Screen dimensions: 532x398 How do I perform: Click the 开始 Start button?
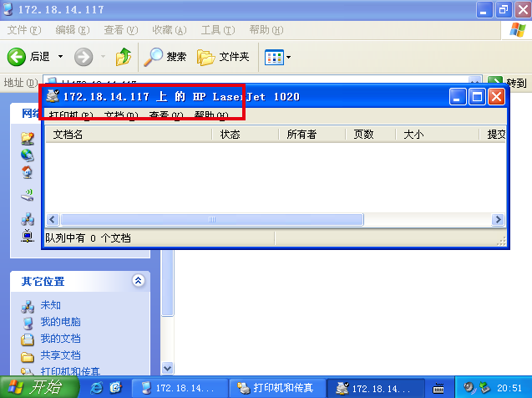pos(39,387)
